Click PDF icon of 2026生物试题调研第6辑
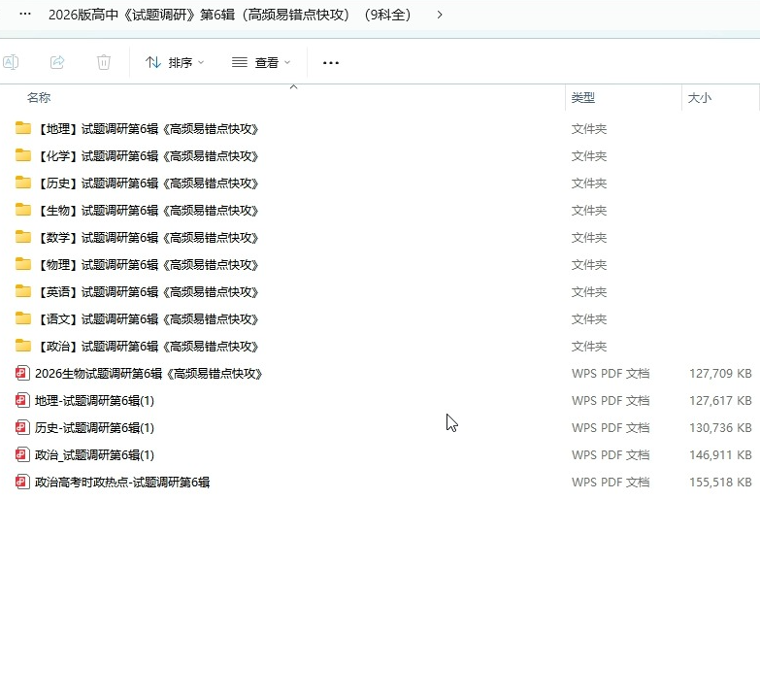Screen dimensions: 760x700 point(22,374)
